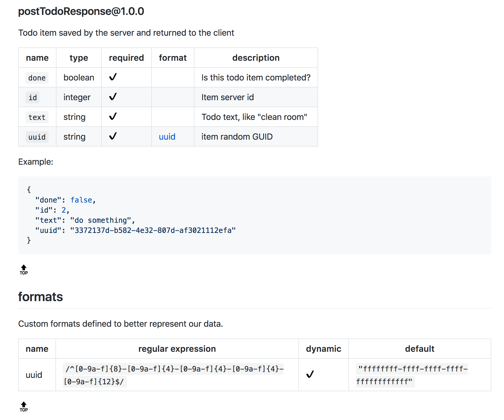This screenshot has width=504, height=420.
Task: Click the dynamic checkmark for uuid format
Action: click(310, 374)
